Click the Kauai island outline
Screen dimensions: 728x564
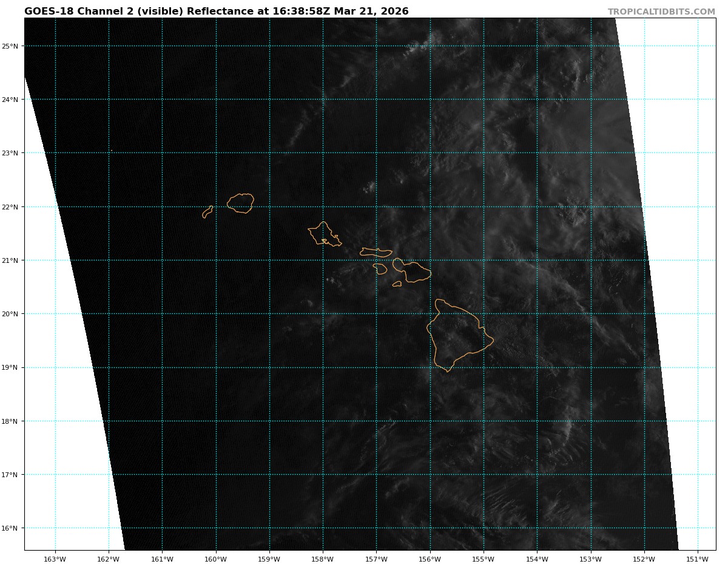tap(240, 203)
